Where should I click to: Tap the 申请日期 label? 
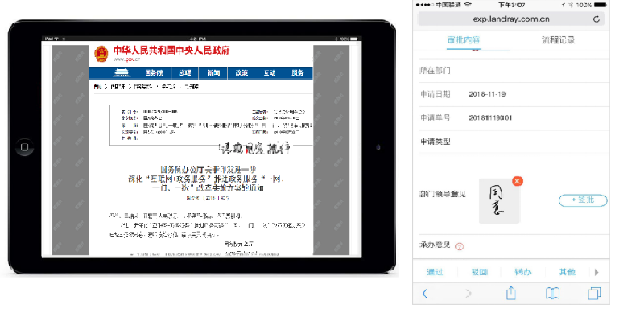pyautogui.click(x=435, y=94)
